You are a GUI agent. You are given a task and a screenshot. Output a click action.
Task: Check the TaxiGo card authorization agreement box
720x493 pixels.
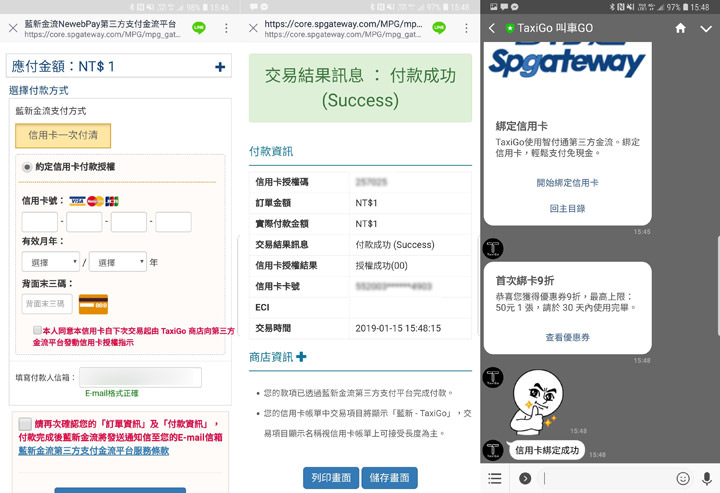(x=37, y=330)
